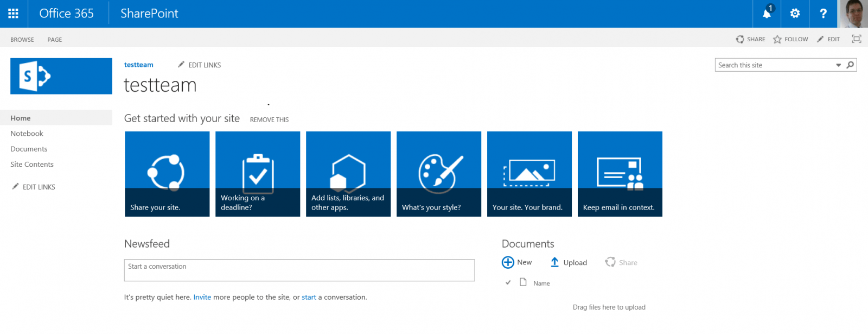This screenshot has height=334, width=868.
Task: Open the user profile picture menu
Action: tap(853, 14)
